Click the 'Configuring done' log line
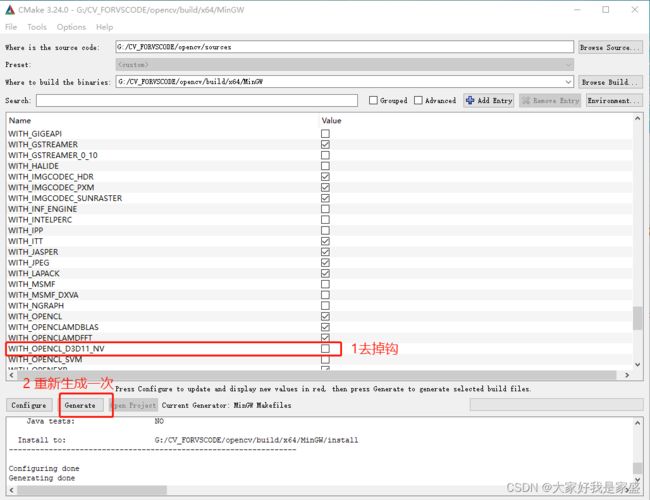This screenshot has width=650, height=500. coord(44,468)
